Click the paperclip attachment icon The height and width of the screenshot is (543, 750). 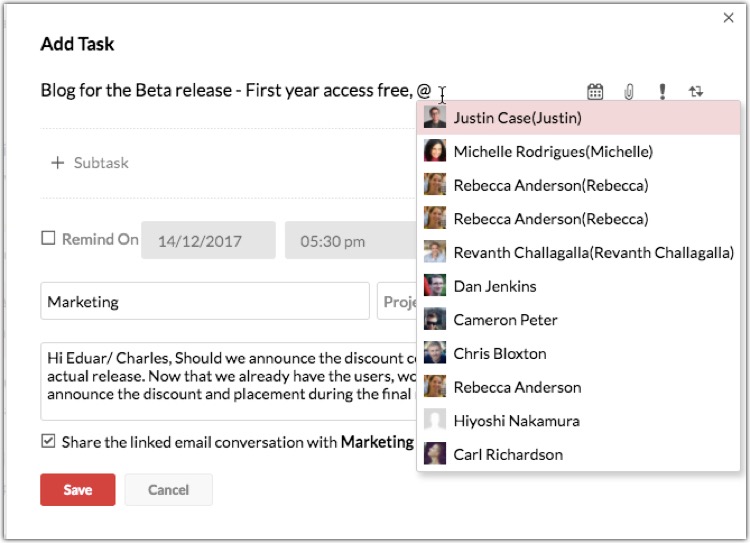[629, 92]
